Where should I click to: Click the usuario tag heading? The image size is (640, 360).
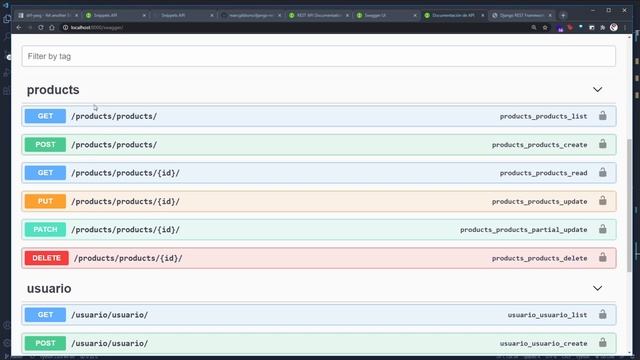(x=49, y=289)
